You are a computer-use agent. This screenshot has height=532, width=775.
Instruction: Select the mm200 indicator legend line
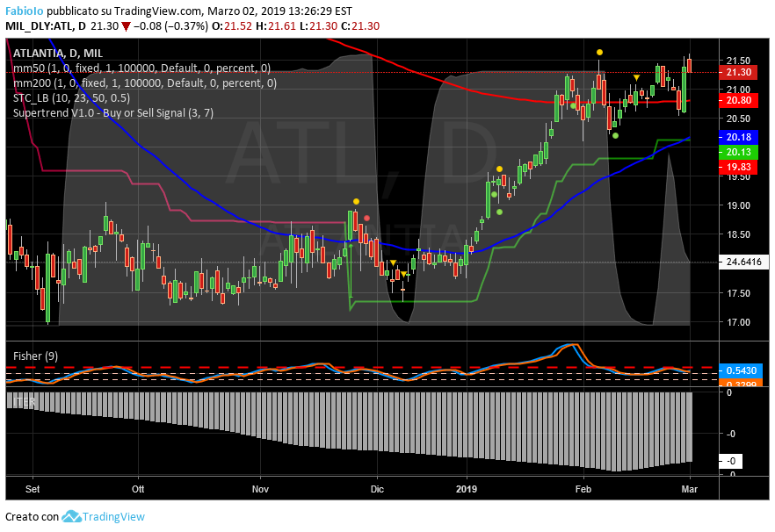tap(145, 83)
